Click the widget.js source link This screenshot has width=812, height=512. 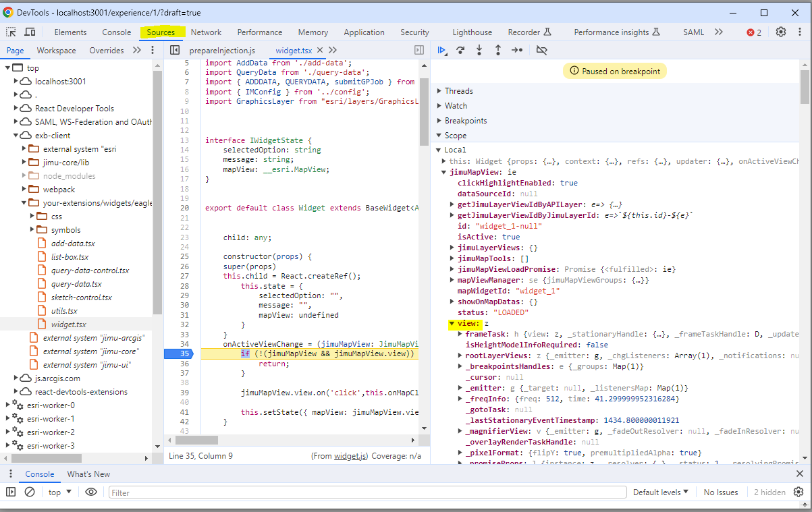tap(350, 456)
